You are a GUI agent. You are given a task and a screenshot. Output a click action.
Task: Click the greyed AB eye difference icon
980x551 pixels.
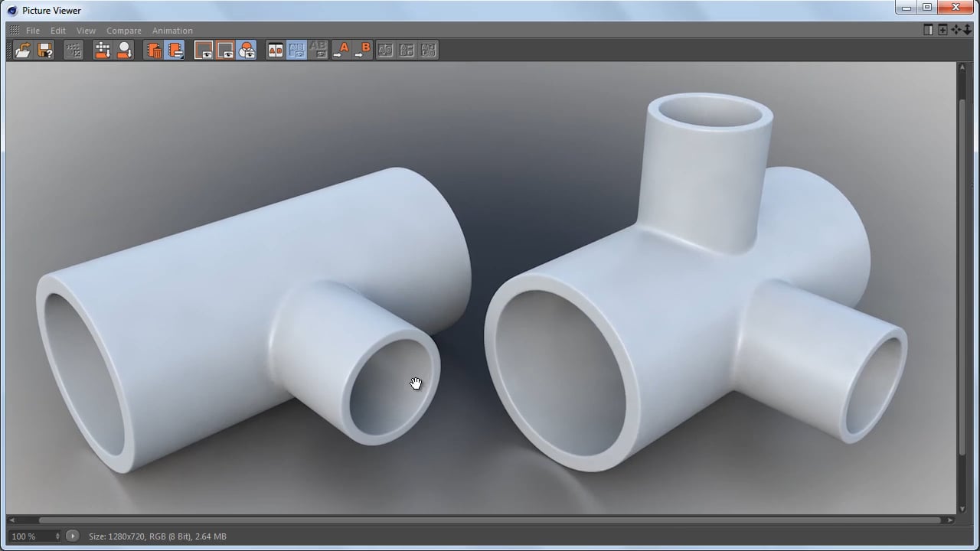pyautogui.click(x=318, y=51)
